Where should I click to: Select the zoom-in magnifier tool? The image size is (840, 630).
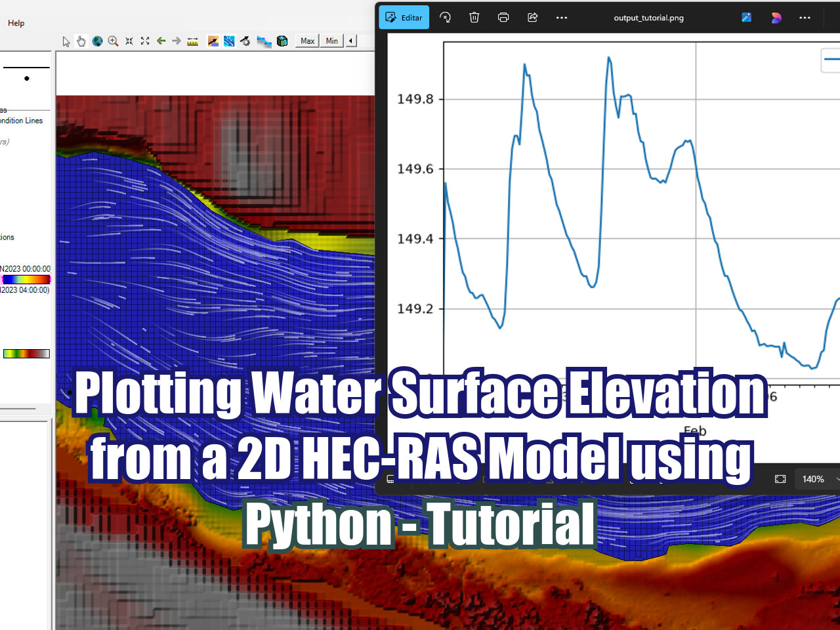pos(113,41)
